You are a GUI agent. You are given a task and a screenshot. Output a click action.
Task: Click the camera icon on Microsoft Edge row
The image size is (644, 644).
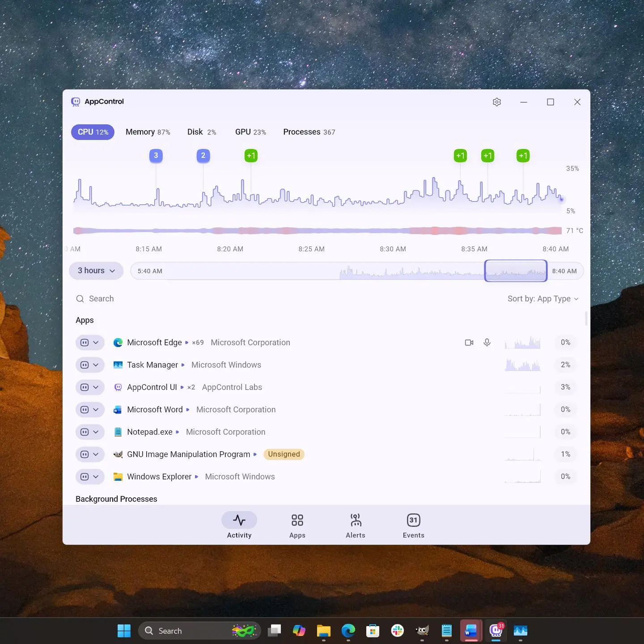(x=469, y=343)
